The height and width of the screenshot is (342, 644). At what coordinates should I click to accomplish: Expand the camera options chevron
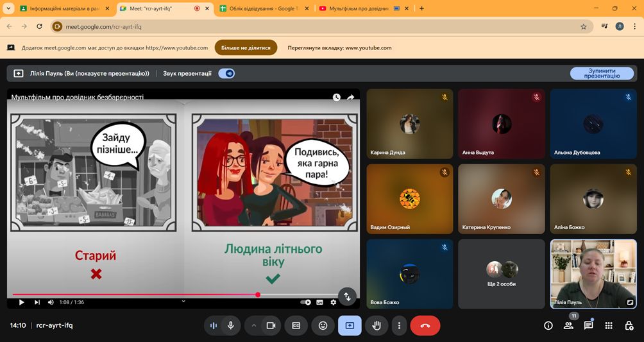point(254,325)
